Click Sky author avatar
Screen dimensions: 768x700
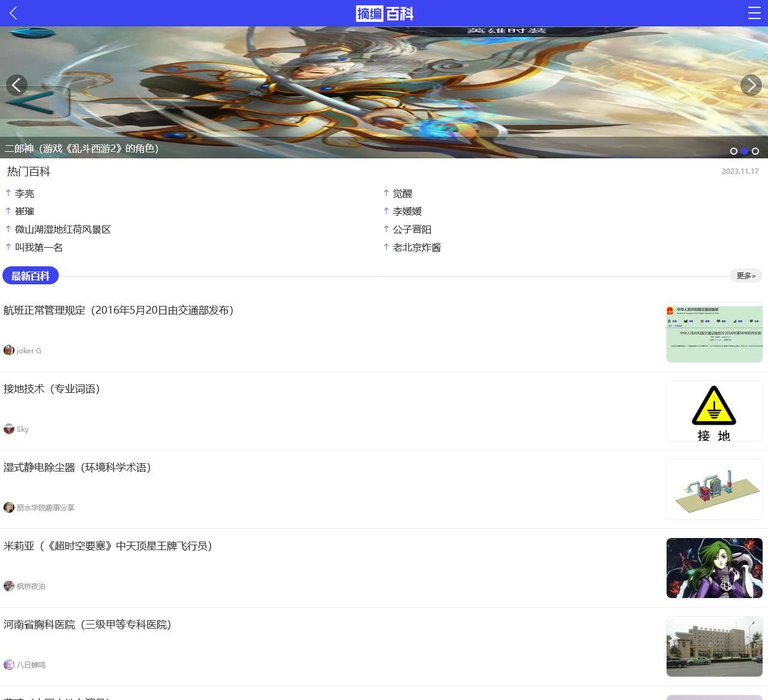9,429
